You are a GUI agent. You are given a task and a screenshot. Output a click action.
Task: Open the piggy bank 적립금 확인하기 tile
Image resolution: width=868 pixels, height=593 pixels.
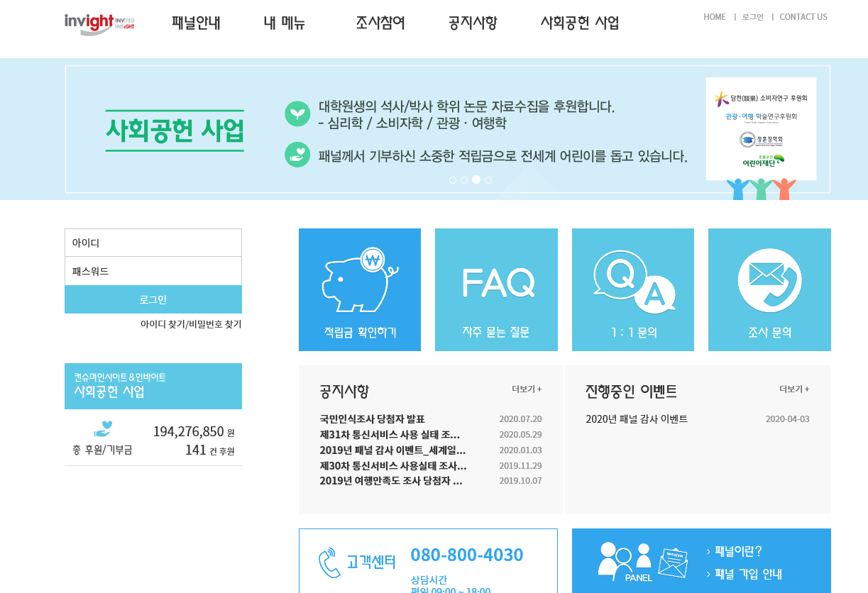[360, 289]
